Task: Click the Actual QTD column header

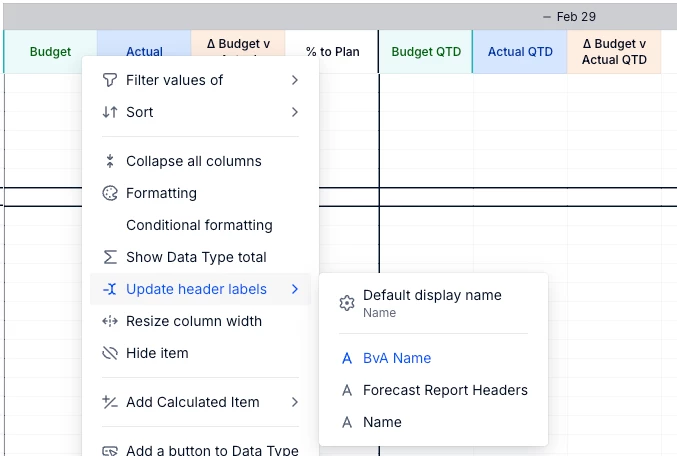Action: [x=520, y=52]
